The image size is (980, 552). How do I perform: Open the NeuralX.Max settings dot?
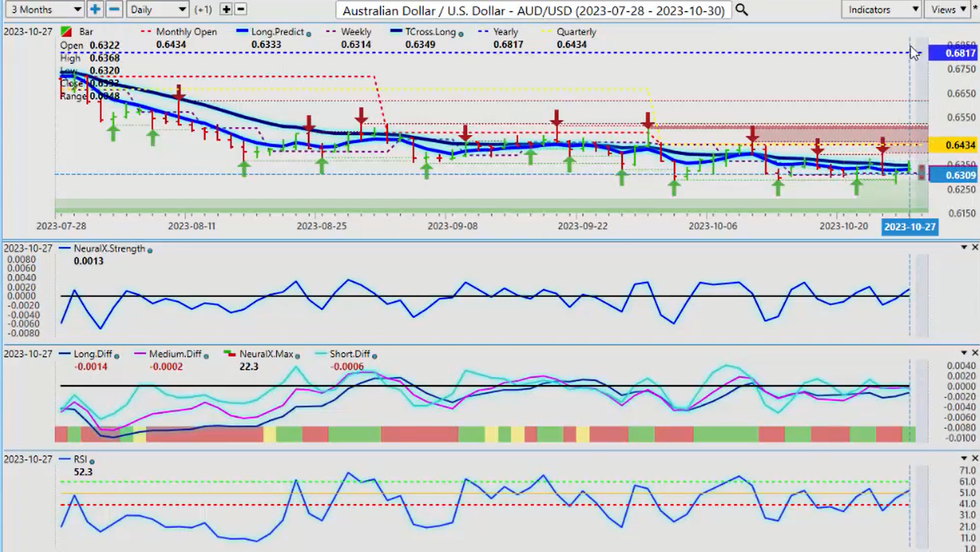[297, 355]
